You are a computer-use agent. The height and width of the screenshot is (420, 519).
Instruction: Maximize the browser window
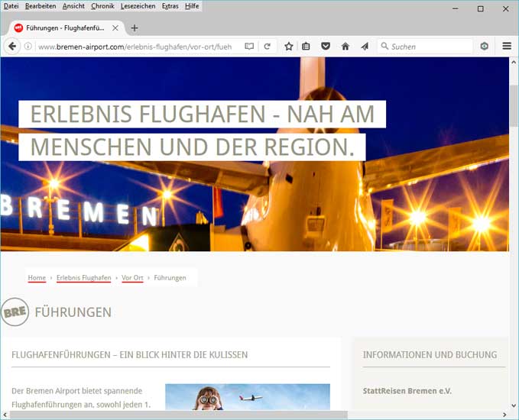(481, 8)
